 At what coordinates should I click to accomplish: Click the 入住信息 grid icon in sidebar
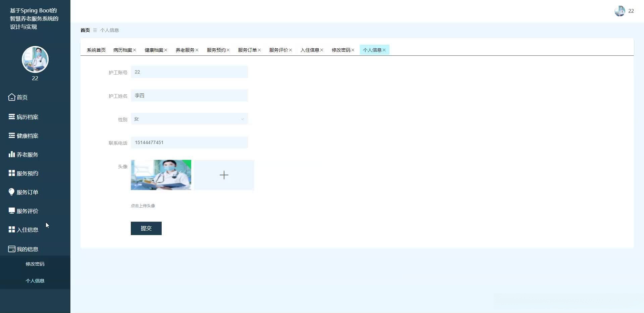(x=12, y=229)
